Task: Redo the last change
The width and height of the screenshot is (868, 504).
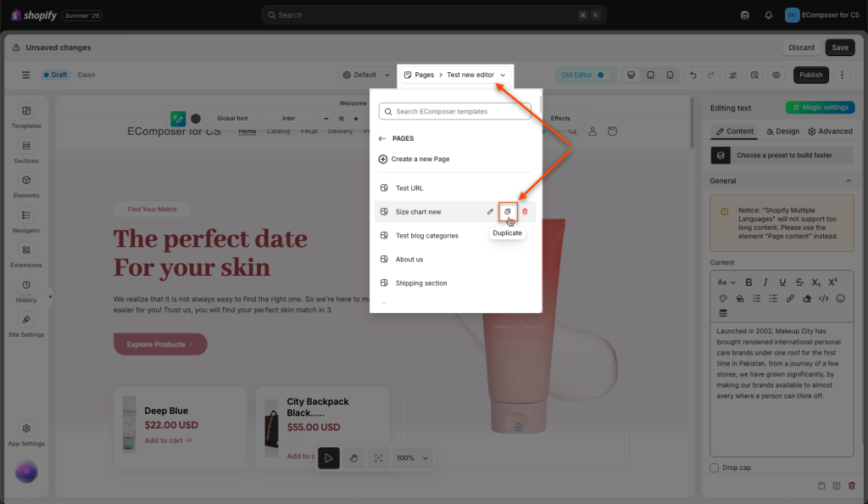Action: point(711,75)
